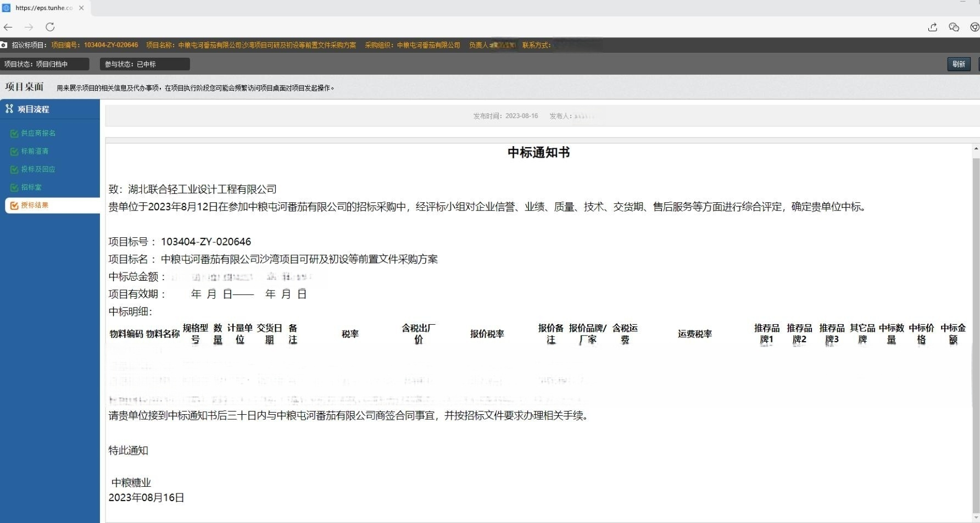
Task: Click the 项目状态 status box
Action: tap(44, 64)
